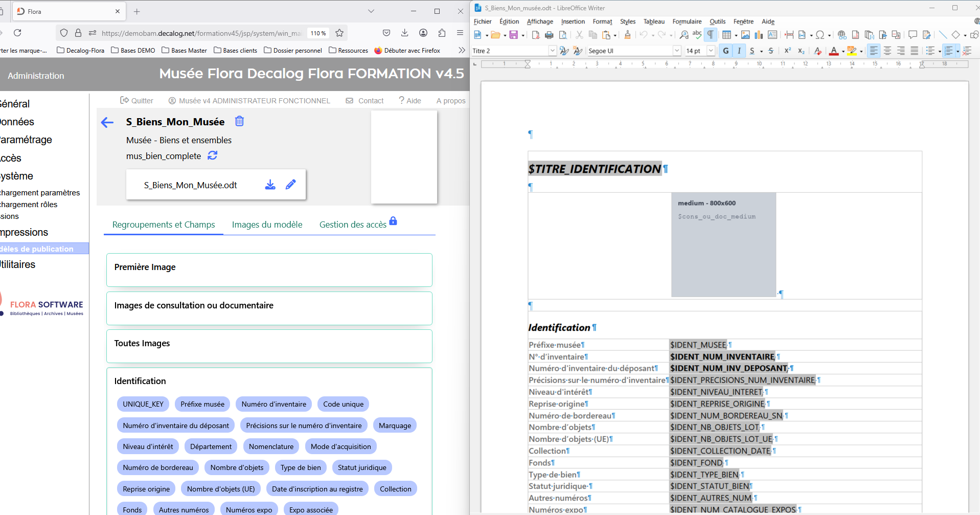Expand the Segoe UI font name dropdown
Image resolution: width=980 pixels, height=515 pixels.
click(677, 51)
